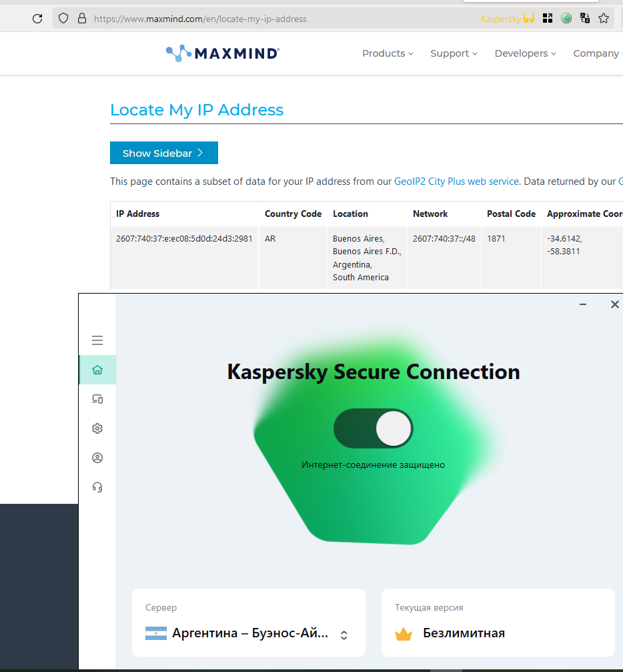Open the Kaspersky devices section icon
Image resolution: width=623 pixels, height=672 pixels.
pos(97,399)
